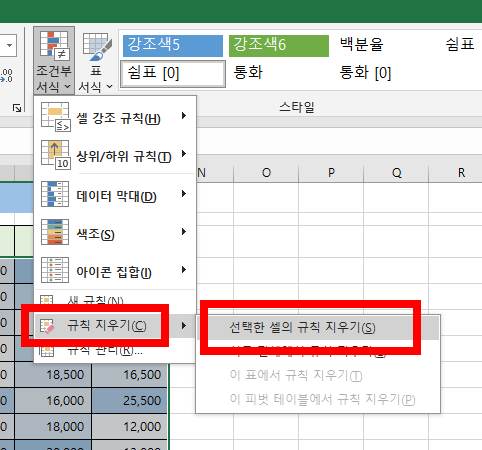482x450 pixels.
Task: Select 색조(S) menu item
Action: [x=115, y=233]
